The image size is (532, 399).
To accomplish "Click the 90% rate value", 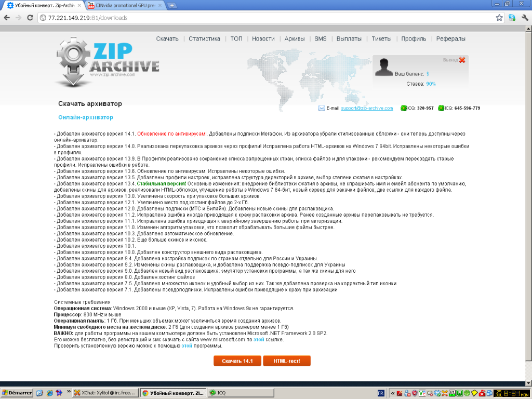I will pos(431,84).
